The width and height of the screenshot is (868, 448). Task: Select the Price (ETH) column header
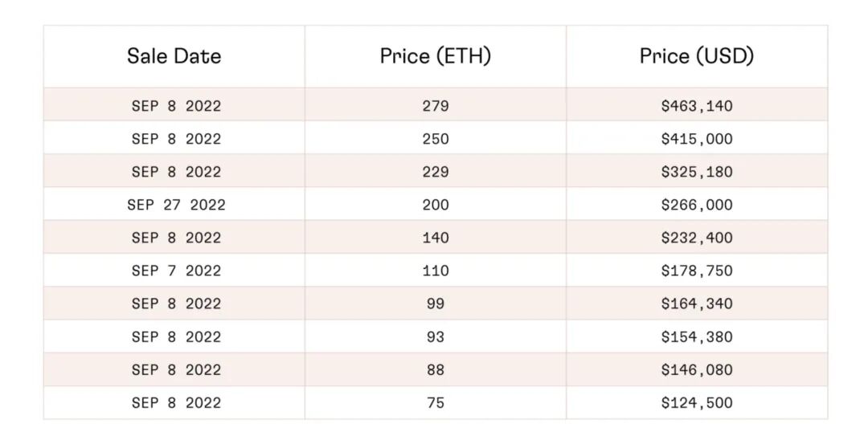pyautogui.click(x=435, y=56)
